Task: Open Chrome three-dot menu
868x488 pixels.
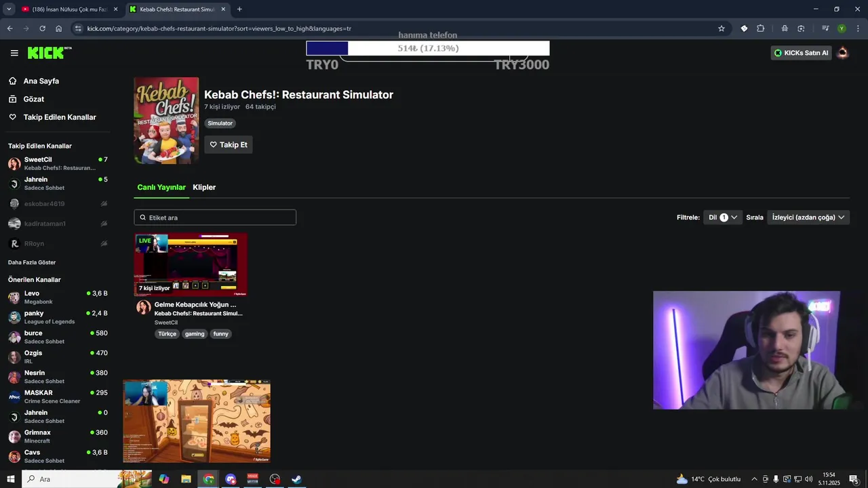Action: point(858,28)
